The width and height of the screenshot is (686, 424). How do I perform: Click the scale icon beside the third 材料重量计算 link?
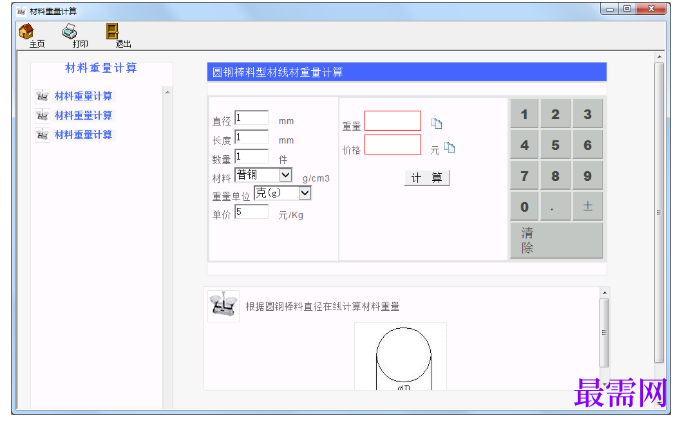[42, 135]
